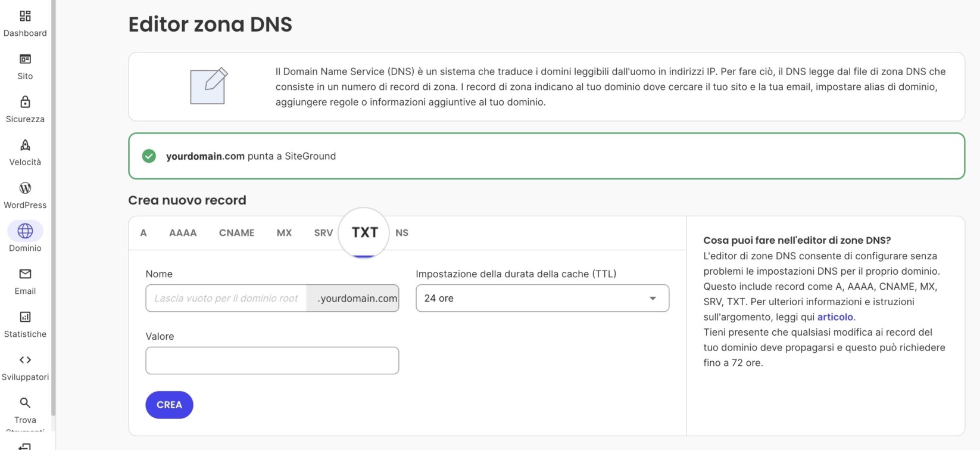
Task: Click the Editor zona DNS heading
Action: (210, 24)
